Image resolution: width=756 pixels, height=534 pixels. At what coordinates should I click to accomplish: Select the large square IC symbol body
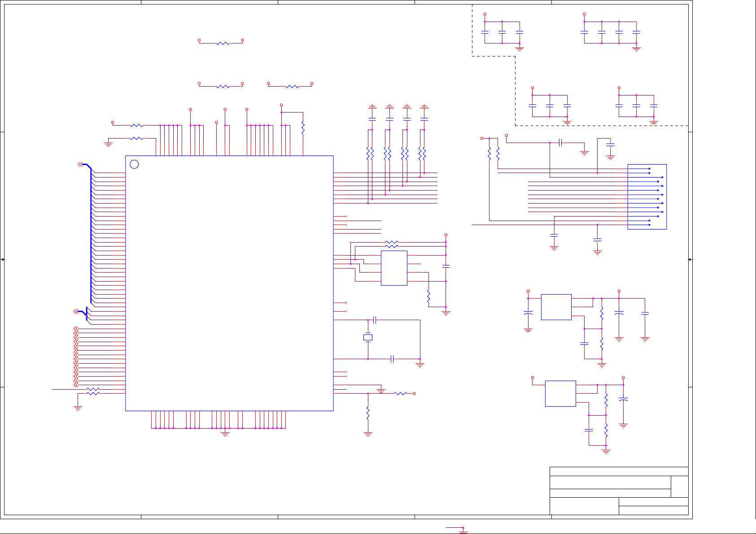click(x=229, y=283)
